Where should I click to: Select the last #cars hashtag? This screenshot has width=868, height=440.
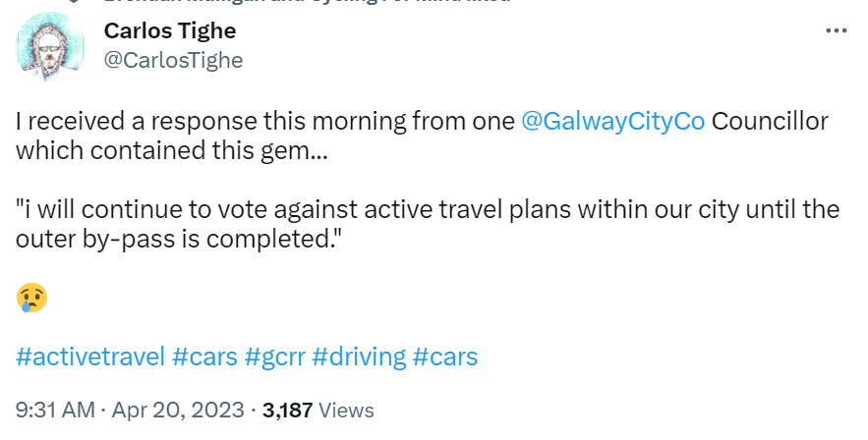click(x=445, y=356)
